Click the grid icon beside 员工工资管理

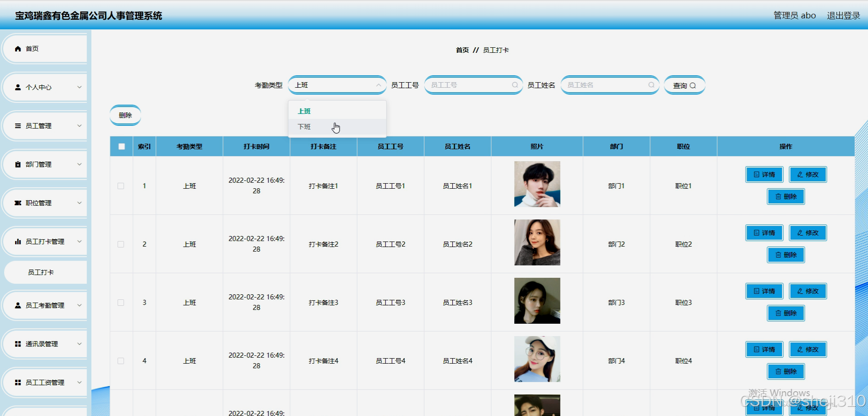pyautogui.click(x=18, y=382)
